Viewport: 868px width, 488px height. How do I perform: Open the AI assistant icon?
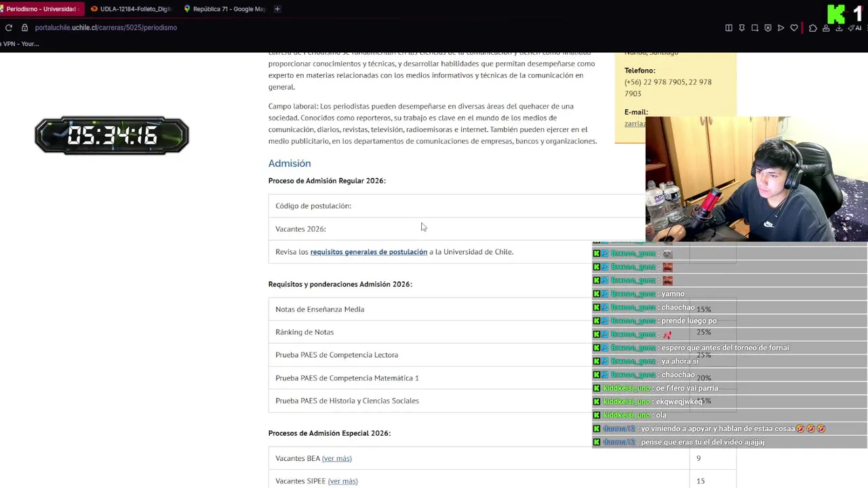(855, 28)
